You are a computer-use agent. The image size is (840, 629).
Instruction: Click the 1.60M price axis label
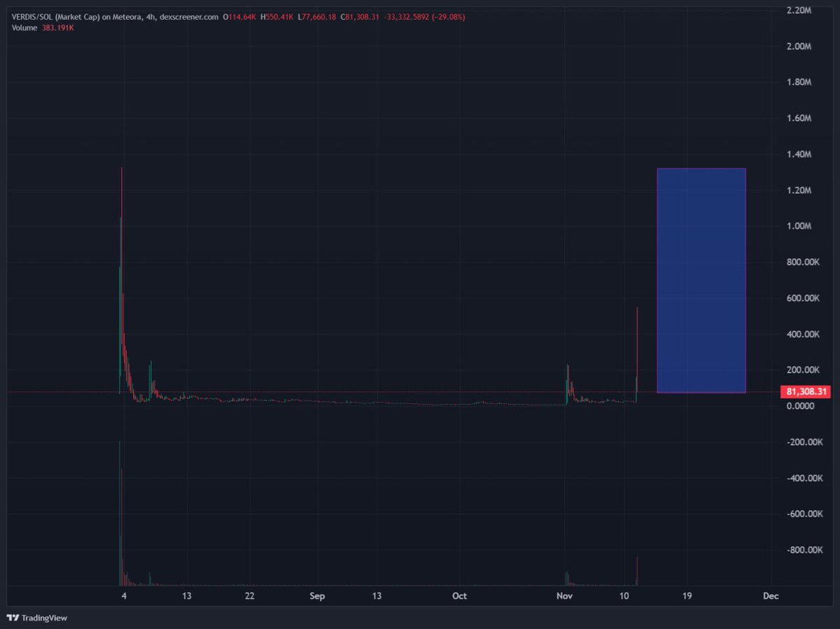pos(798,118)
